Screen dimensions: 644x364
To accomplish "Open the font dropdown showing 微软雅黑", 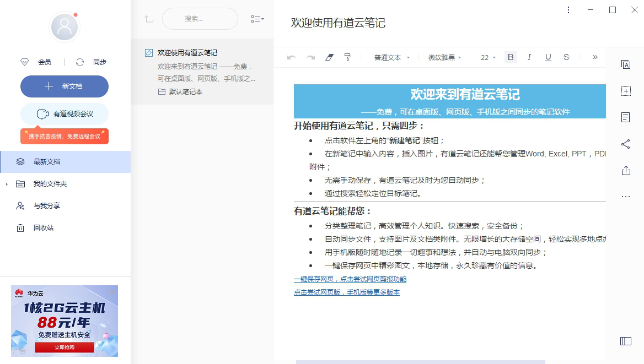I will tap(444, 57).
